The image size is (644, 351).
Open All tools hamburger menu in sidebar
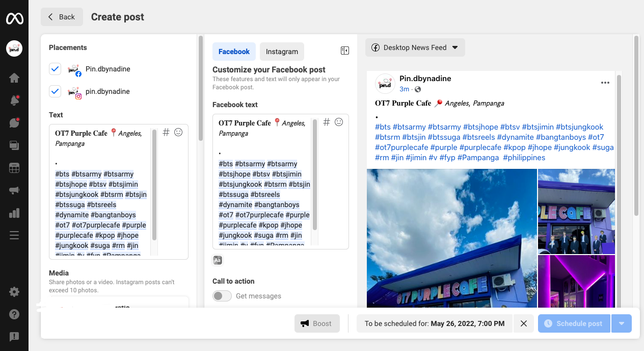tap(14, 235)
